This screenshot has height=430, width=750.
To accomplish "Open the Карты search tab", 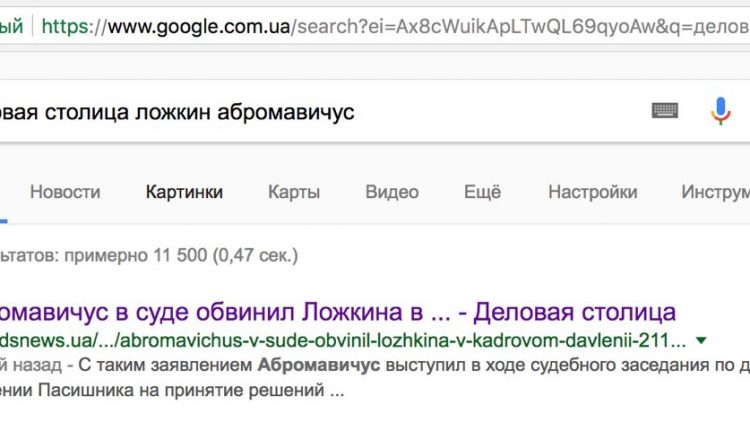I will tap(294, 192).
